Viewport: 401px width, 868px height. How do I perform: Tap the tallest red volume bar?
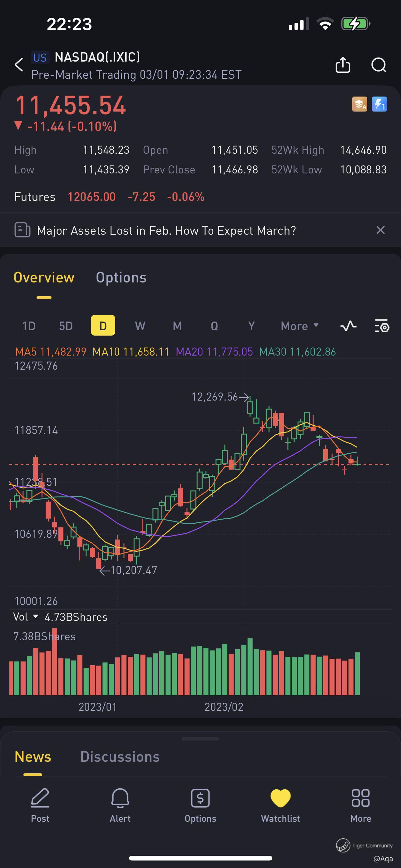click(55, 661)
